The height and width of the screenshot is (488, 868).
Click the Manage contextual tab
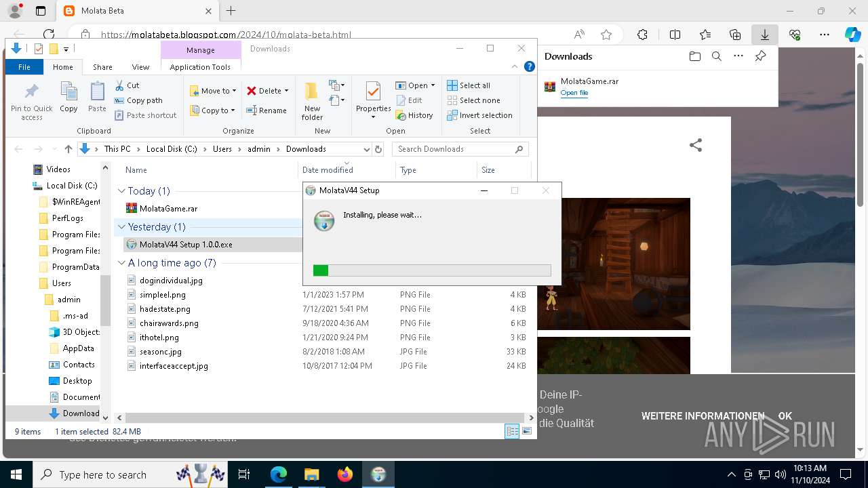[201, 50]
